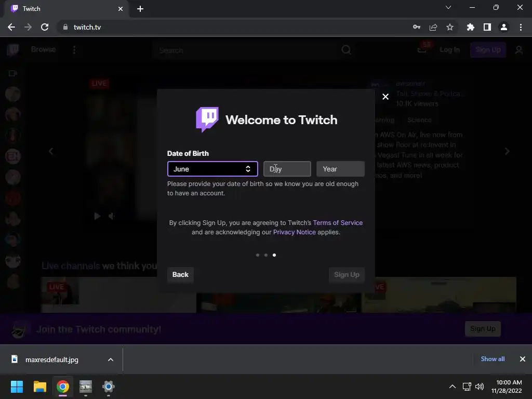Open the Browse page
The height and width of the screenshot is (399, 532).
pos(43,49)
